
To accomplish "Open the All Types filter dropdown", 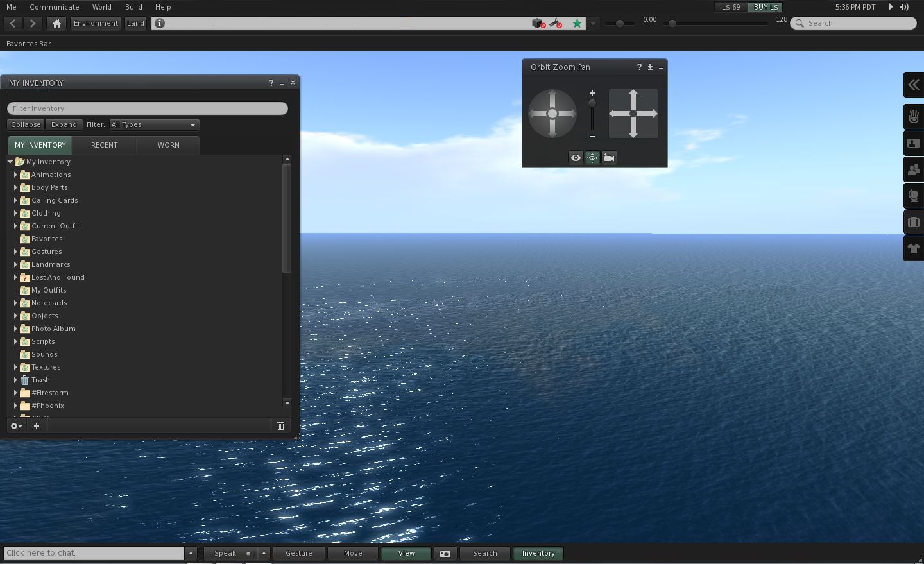I will (x=154, y=125).
